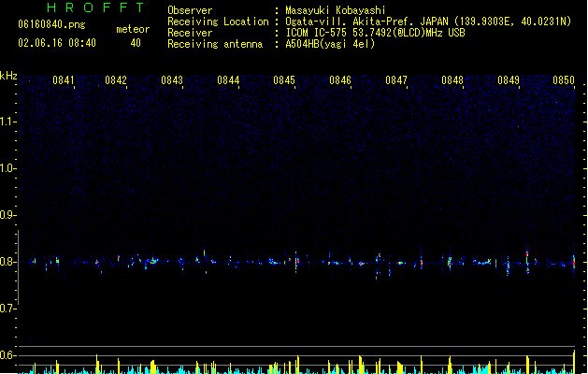Click the kHz axis unit label
The height and width of the screenshot is (374, 588).
[x=8, y=76]
